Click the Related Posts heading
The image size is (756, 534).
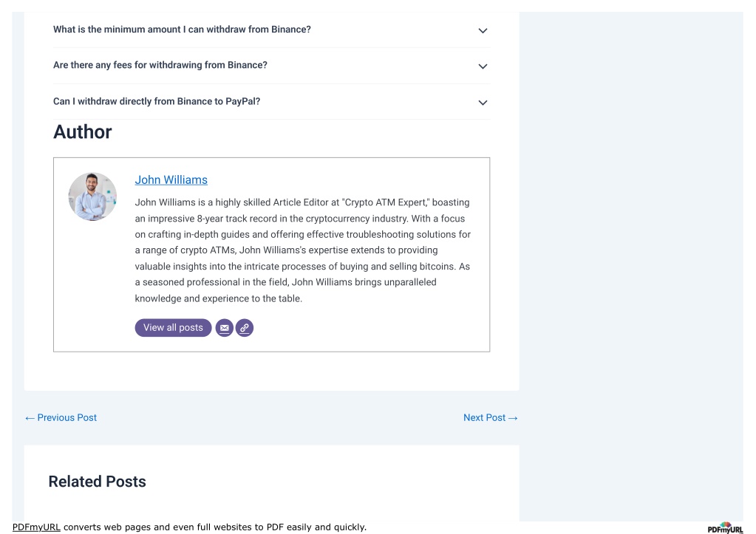tap(97, 482)
